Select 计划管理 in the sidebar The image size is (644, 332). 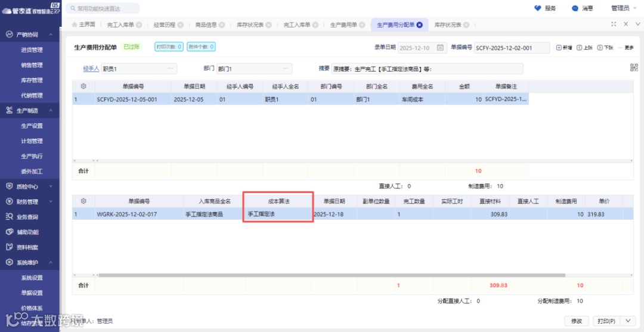point(32,141)
